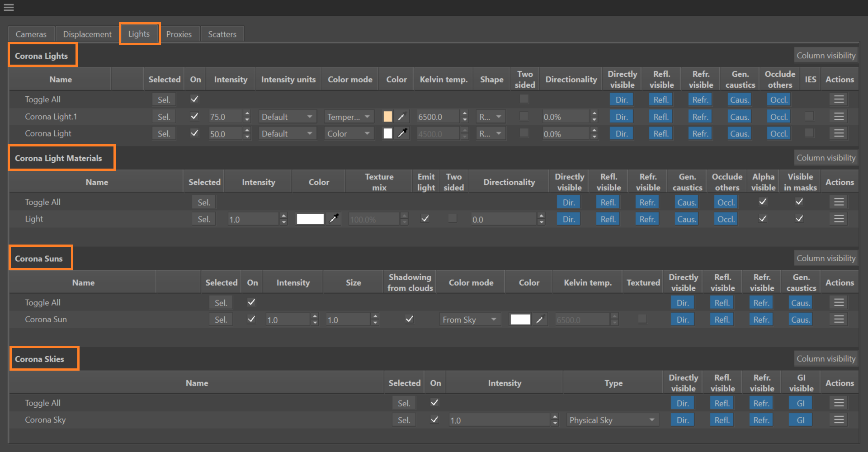Switch to the Cameras tab
Screen dimensions: 868x452
click(31, 34)
